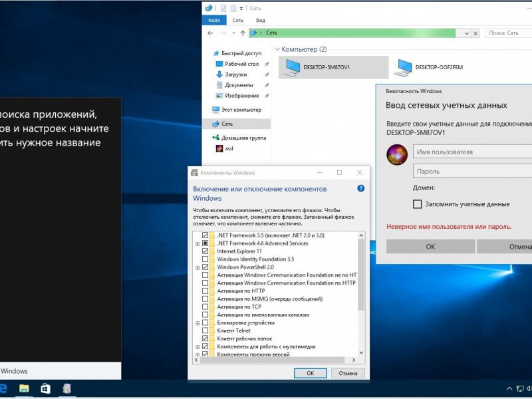This screenshot has height=399, width=532.
Task: Uncheck Клиент рабочих папок component
Action: pyautogui.click(x=205, y=338)
